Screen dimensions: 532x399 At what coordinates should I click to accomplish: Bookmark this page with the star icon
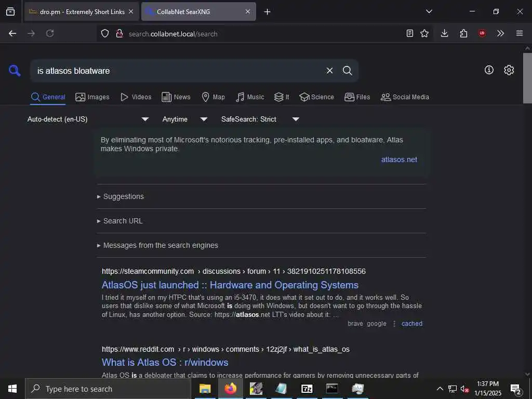pyautogui.click(x=424, y=33)
